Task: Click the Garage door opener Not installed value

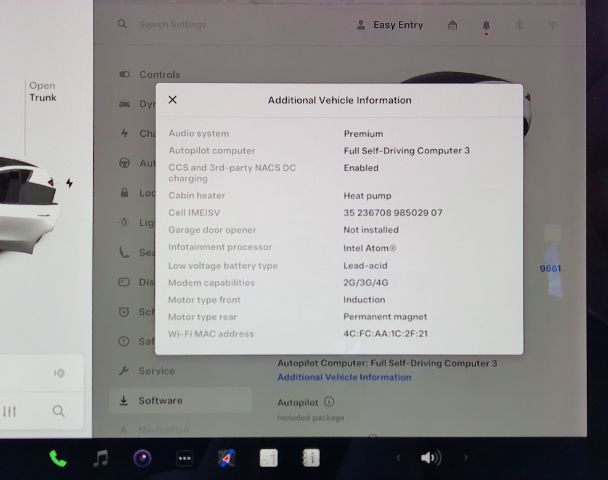Action: click(x=371, y=230)
